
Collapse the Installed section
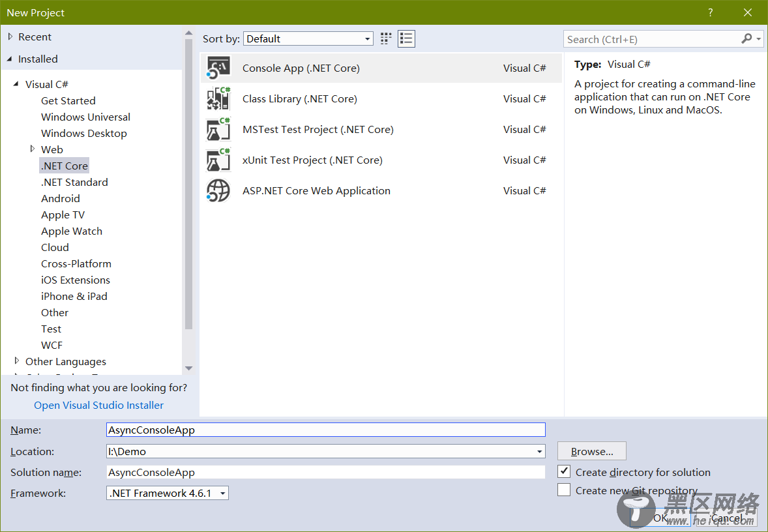tap(10, 59)
